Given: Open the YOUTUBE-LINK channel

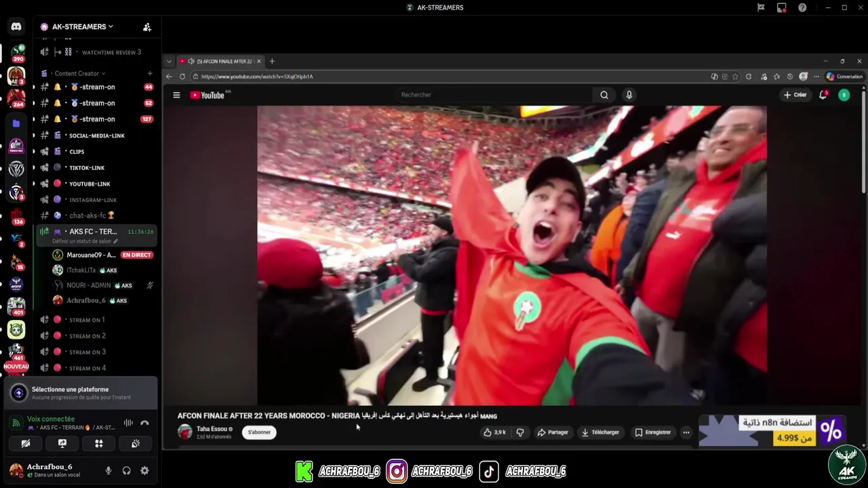Looking at the screenshot, I should tap(95, 184).
